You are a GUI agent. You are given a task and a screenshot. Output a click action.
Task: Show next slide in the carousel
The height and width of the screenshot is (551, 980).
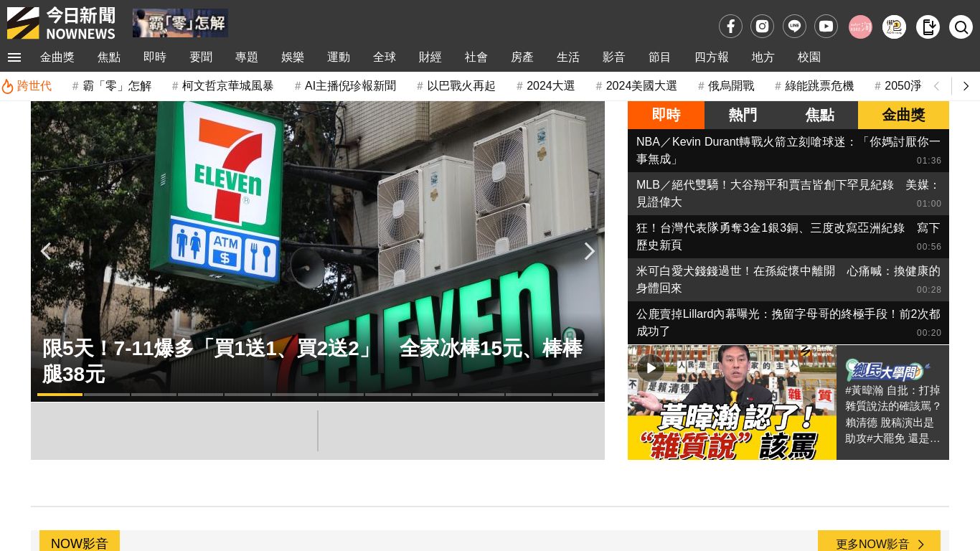[x=589, y=251]
